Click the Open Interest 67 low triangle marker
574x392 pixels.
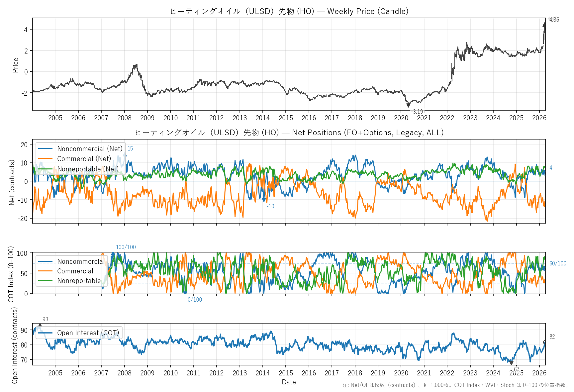(x=511, y=363)
